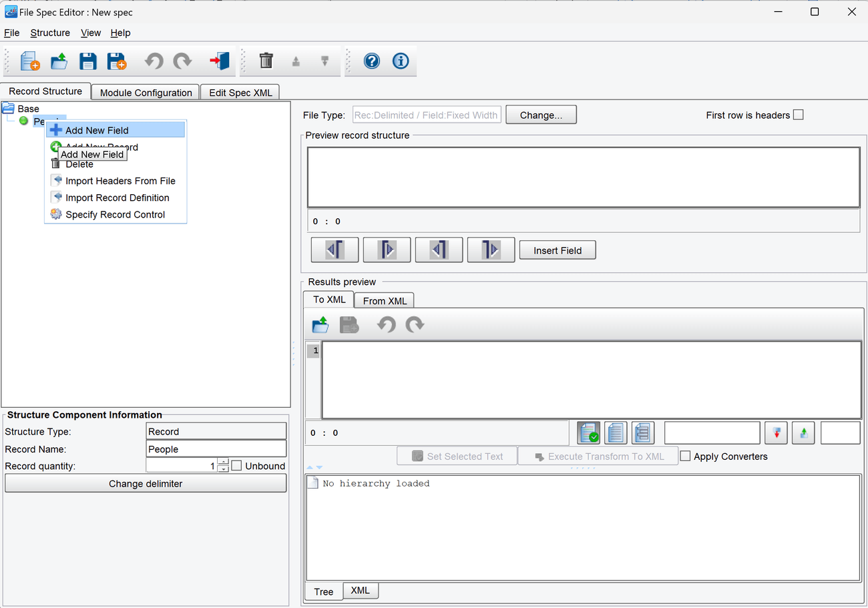Choose Add New Field from the context menu
868x608 pixels.
point(115,130)
